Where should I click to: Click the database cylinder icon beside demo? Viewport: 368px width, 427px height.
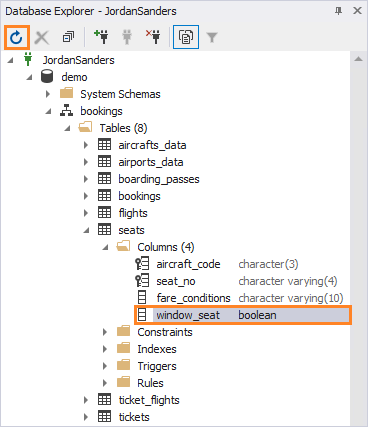pyautogui.click(x=47, y=76)
